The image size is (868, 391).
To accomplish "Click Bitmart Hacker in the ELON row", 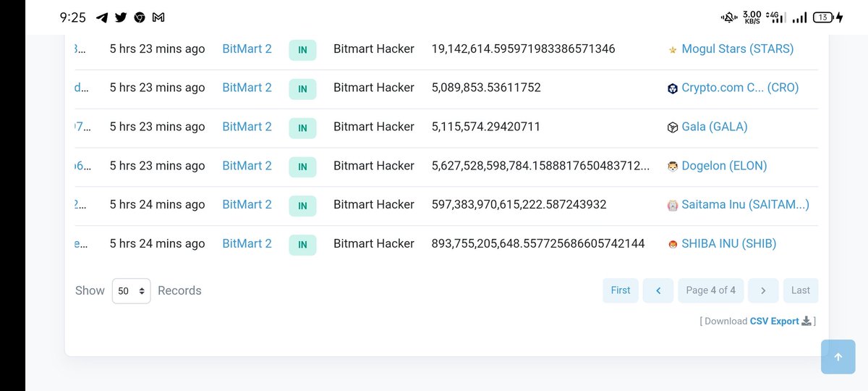I will pyautogui.click(x=374, y=166).
